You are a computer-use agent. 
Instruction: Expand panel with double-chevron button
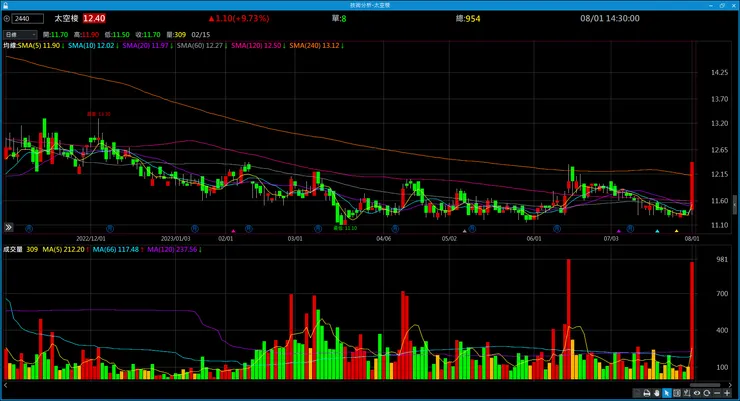(x=8, y=227)
